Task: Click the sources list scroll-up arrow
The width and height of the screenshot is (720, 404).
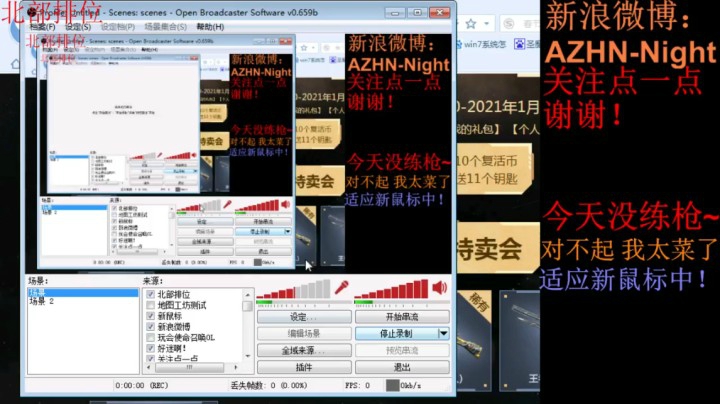Action: pos(248,294)
